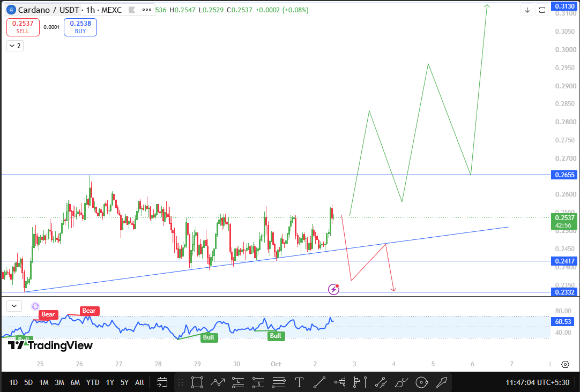Viewport: 580px width, 392px height.
Task: Click the first red Bear divergence label
Action: (x=48, y=314)
